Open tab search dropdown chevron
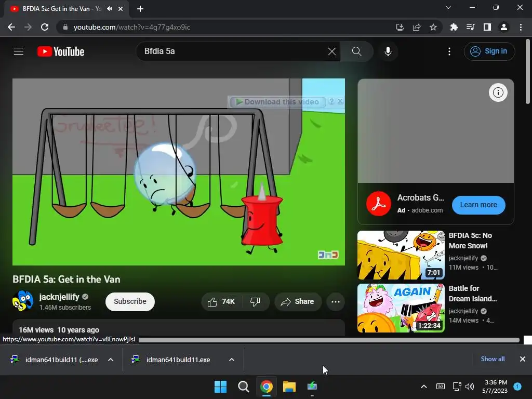Screen dimensions: 532x399 [448, 7]
